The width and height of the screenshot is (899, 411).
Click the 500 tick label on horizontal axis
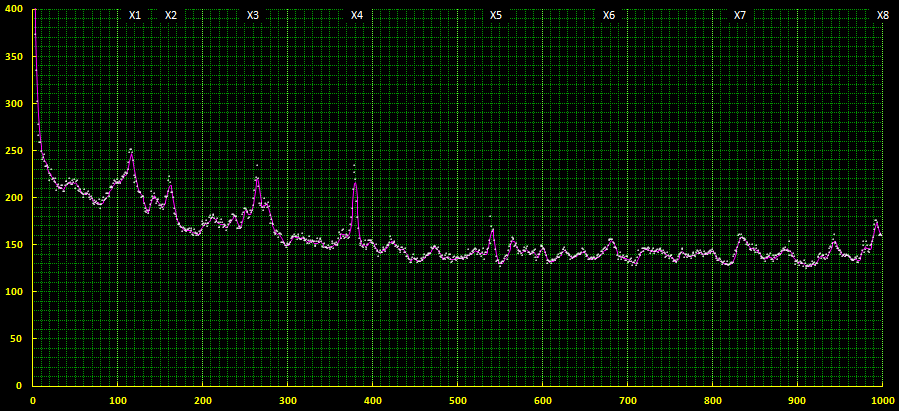point(457,400)
